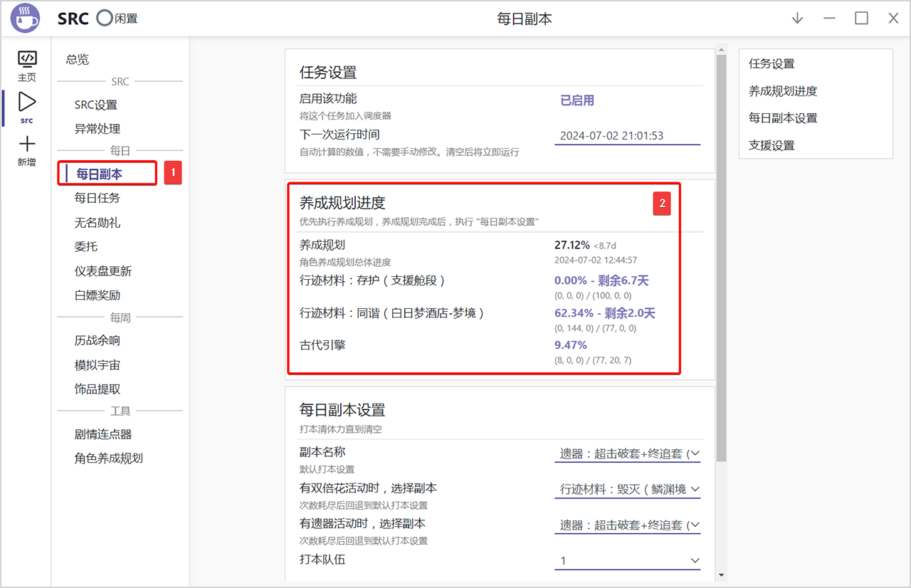Open the 打本队伍 dropdown
911x588 pixels.
(x=627, y=561)
